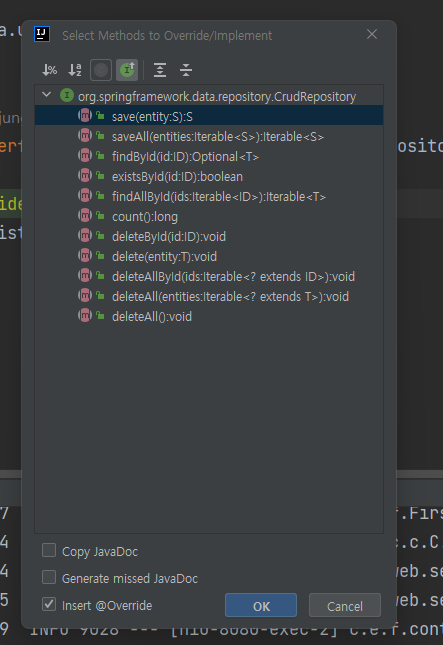Viewport: 443px width, 645px height.
Task: Click the IntelliJ IDEA logo in title bar
Action: point(42,34)
